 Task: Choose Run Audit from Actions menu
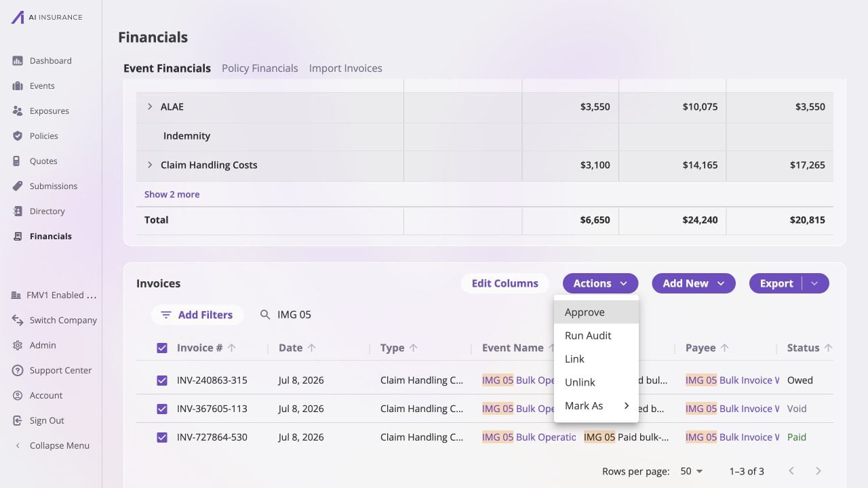pos(596,335)
